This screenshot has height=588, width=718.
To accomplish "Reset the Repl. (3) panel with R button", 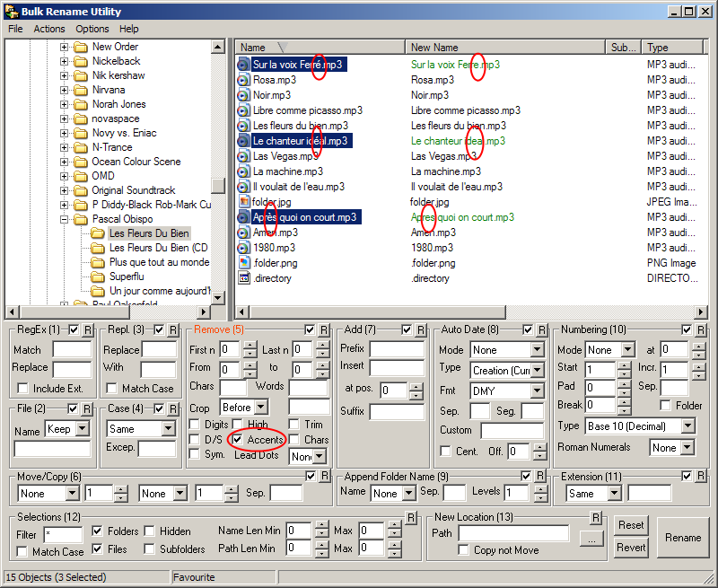I will pyautogui.click(x=173, y=329).
